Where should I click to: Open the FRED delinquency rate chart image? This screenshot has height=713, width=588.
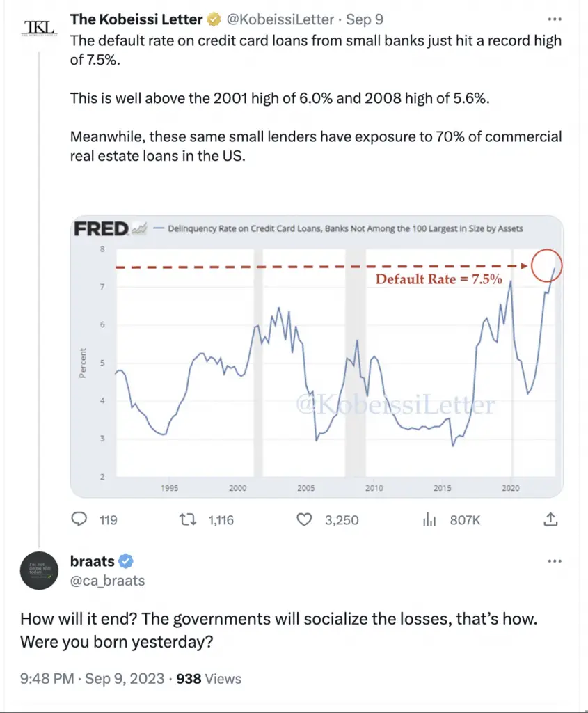pyautogui.click(x=317, y=356)
